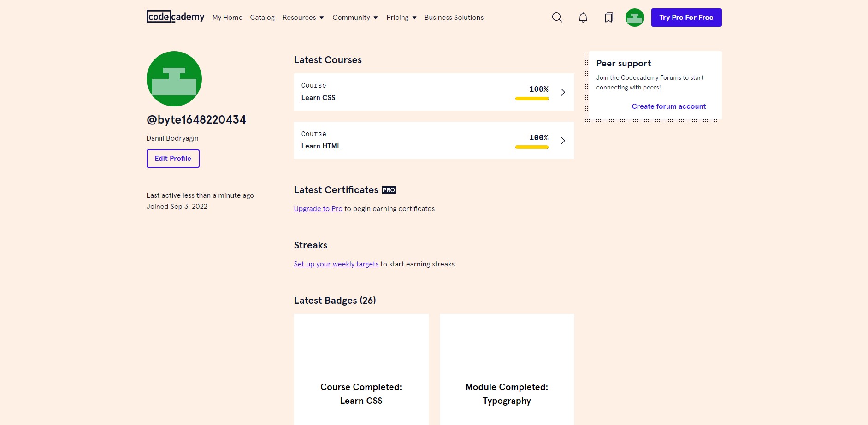
Task: Open Learn HTML course chevron arrow
Action: point(563,141)
